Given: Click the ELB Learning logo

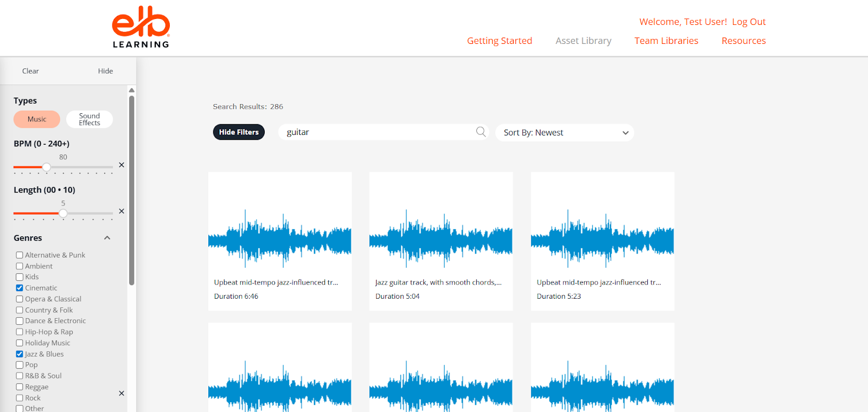Looking at the screenshot, I should 141,27.
